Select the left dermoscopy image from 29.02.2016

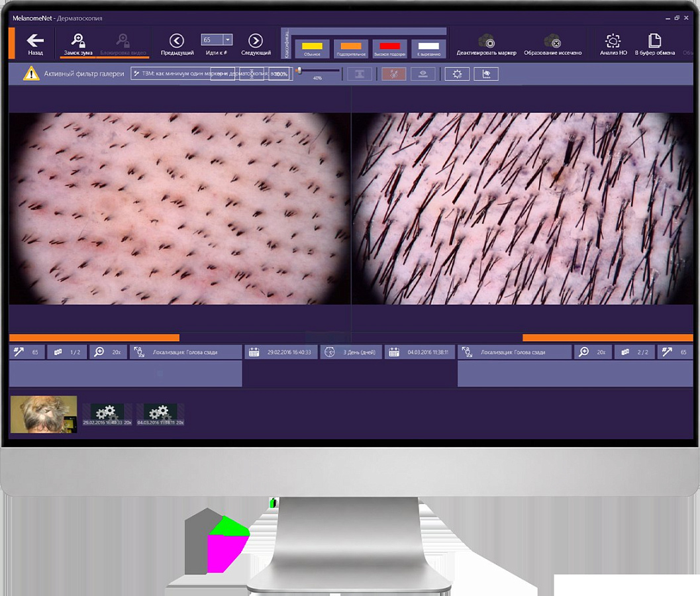179,209
